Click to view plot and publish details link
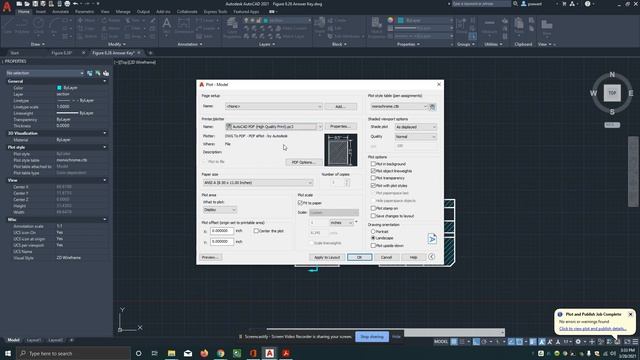 tap(593, 329)
